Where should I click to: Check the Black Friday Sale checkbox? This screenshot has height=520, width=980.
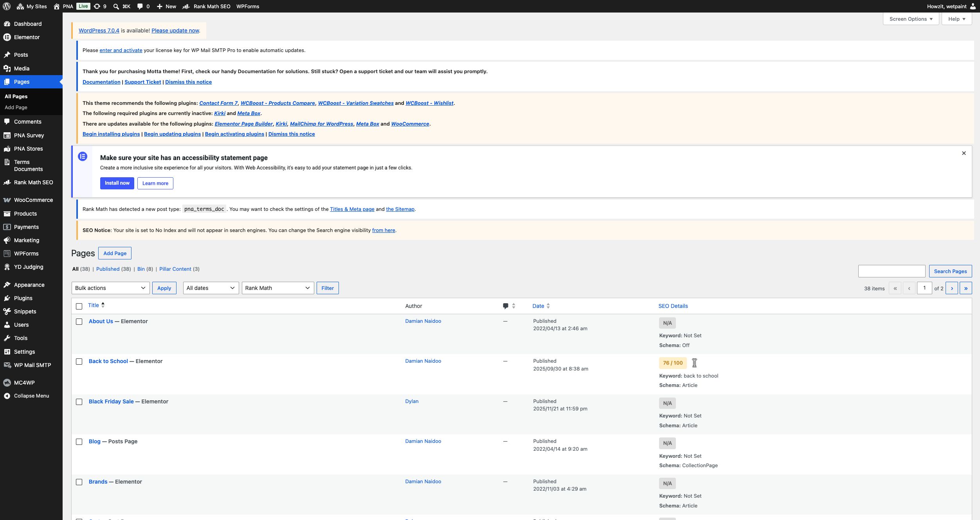coord(79,402)
